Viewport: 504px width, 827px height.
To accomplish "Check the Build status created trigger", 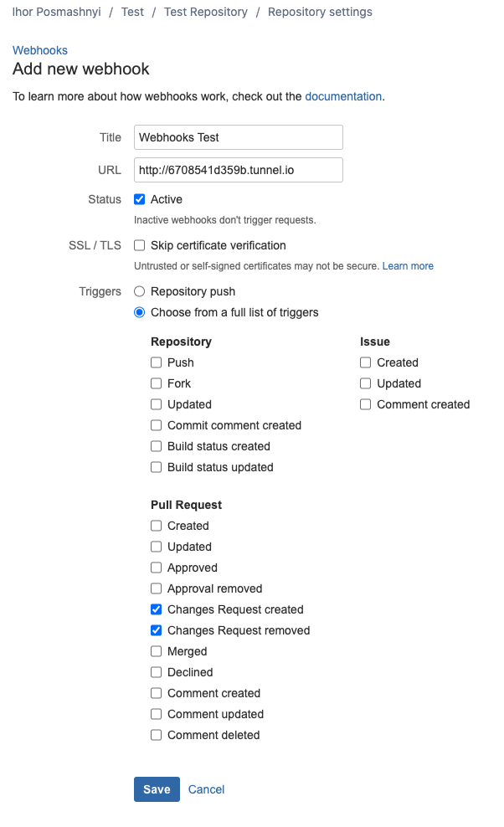I will pos(156,446).
